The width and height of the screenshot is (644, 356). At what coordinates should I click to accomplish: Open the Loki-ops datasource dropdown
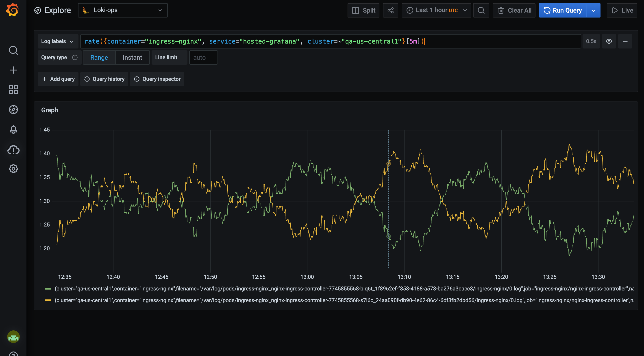coord(122,10)
